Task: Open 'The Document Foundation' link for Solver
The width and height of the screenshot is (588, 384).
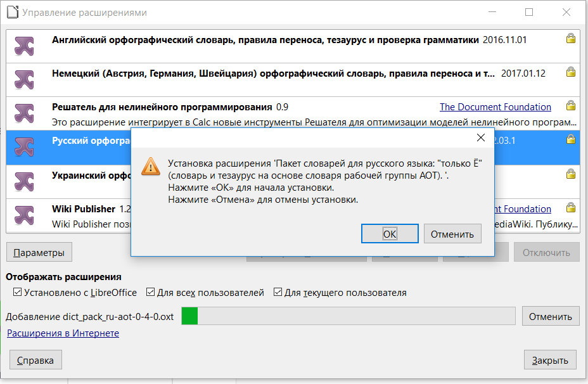Action: 495,107
